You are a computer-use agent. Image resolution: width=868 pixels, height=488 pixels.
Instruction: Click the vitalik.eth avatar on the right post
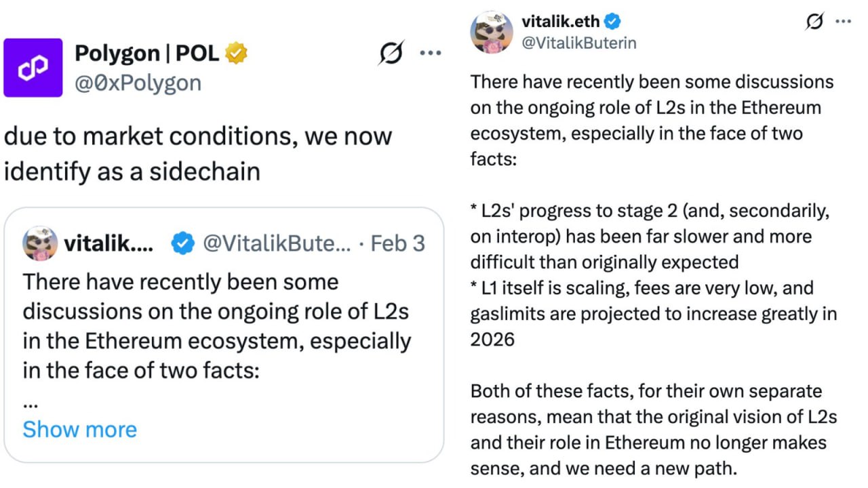coord(491,32)
